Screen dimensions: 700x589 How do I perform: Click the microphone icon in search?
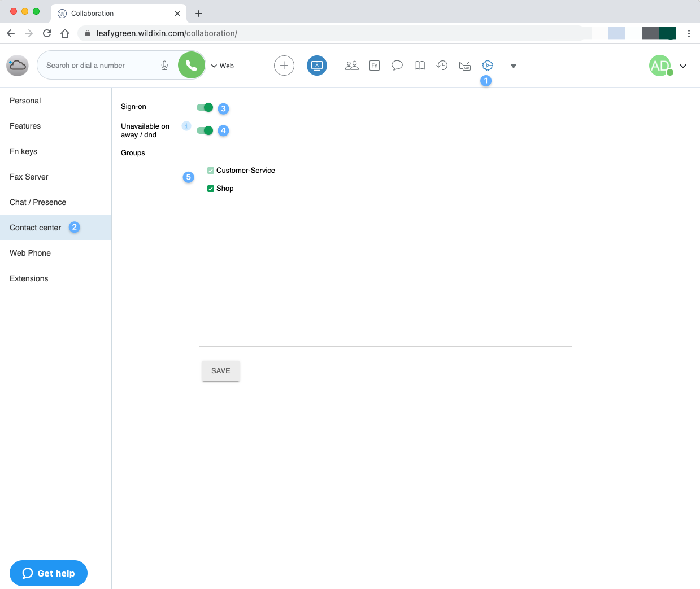tap(164, 66)
